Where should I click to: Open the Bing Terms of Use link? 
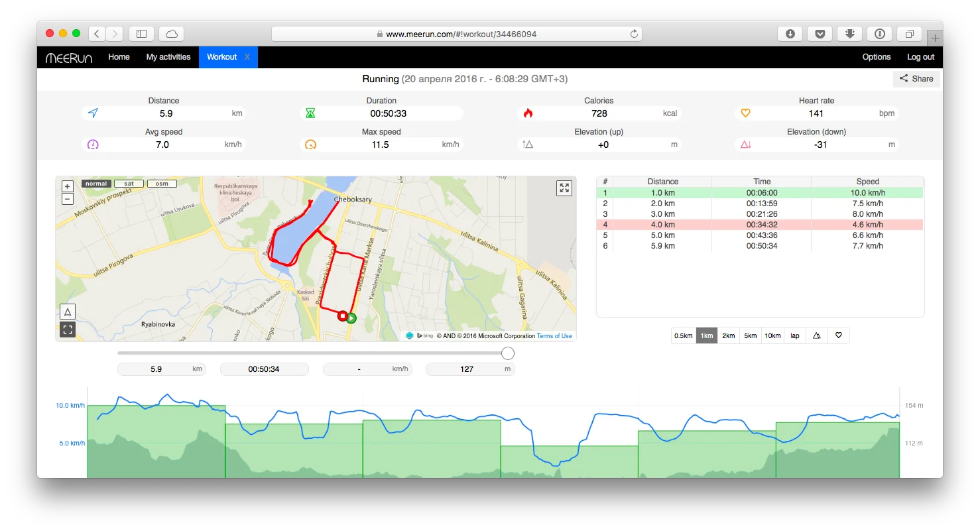(554, 336)
